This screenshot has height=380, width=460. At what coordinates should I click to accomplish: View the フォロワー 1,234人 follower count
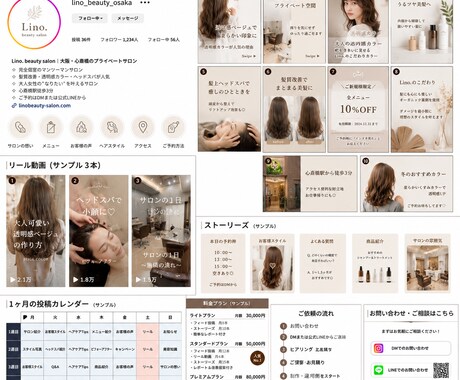[x=119, y=40]
